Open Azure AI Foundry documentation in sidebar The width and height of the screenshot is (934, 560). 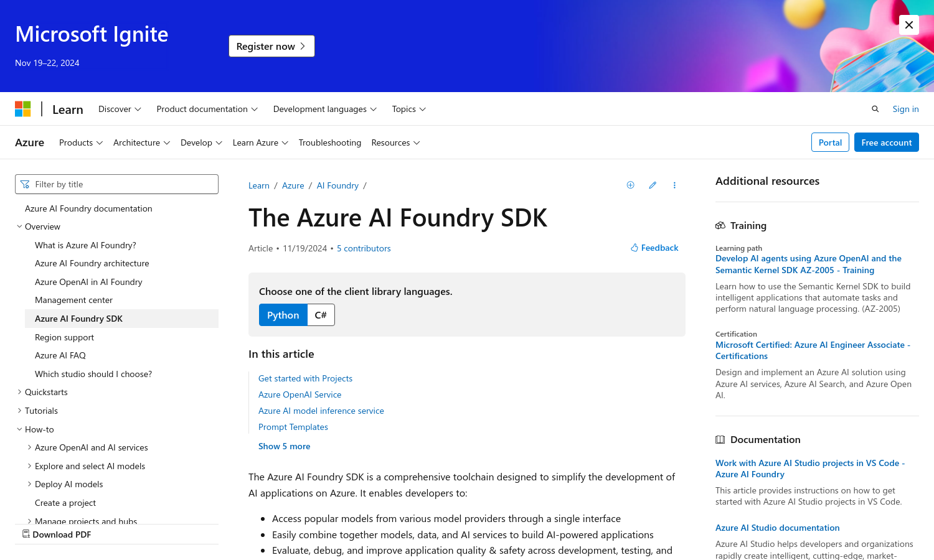[88, 208]
